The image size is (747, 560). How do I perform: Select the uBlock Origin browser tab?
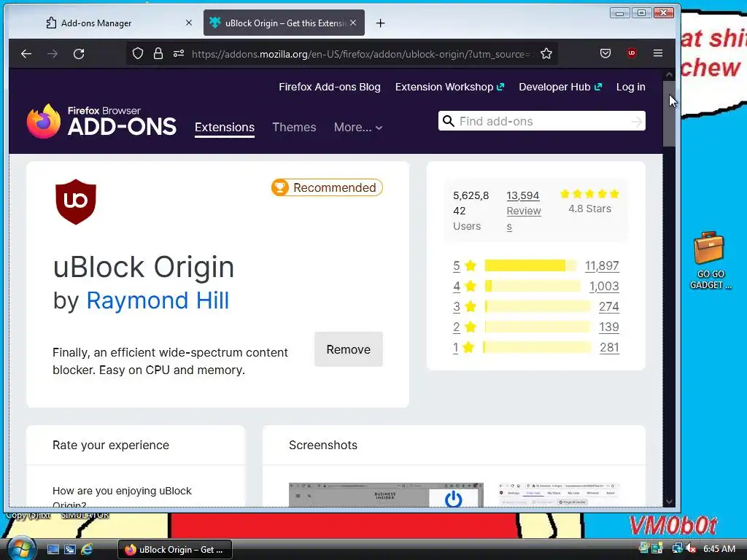click(x=284, y=23)
